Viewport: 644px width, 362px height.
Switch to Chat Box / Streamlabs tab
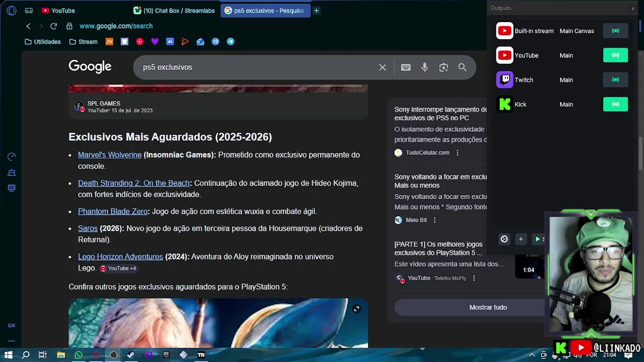(174, 11)
